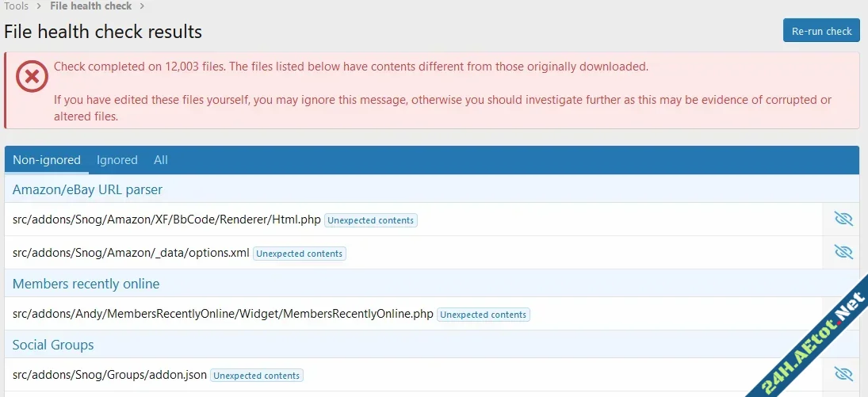868x397 pixels.
Task: Ignore the Groups addon.json file entry
Action: coord(843,374)
